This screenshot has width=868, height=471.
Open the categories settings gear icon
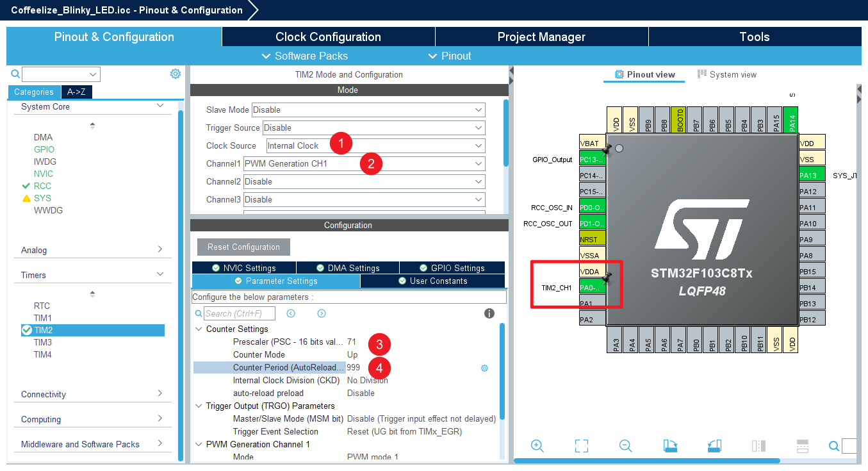(175, 74)
